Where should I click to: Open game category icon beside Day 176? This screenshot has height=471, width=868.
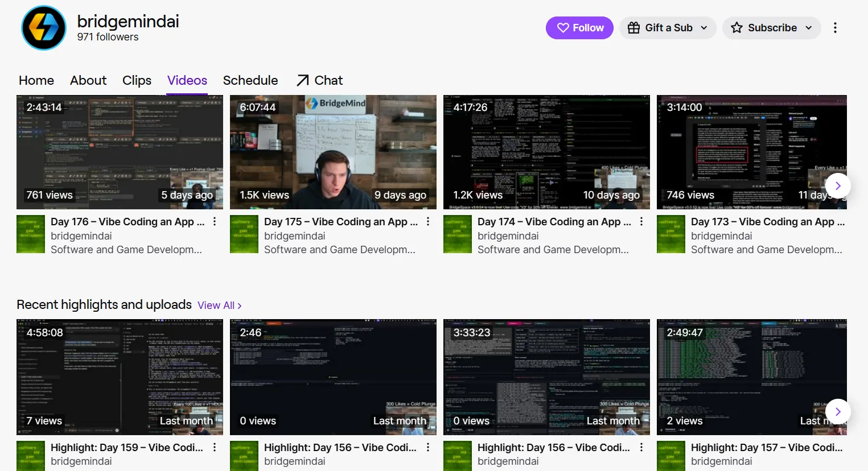pos(31,234)
